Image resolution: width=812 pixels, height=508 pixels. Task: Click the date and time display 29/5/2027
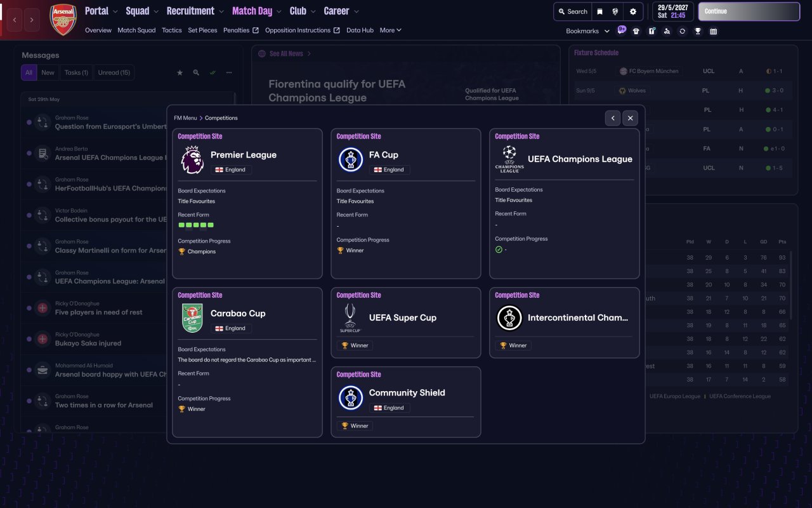click(x=673, y=11)
